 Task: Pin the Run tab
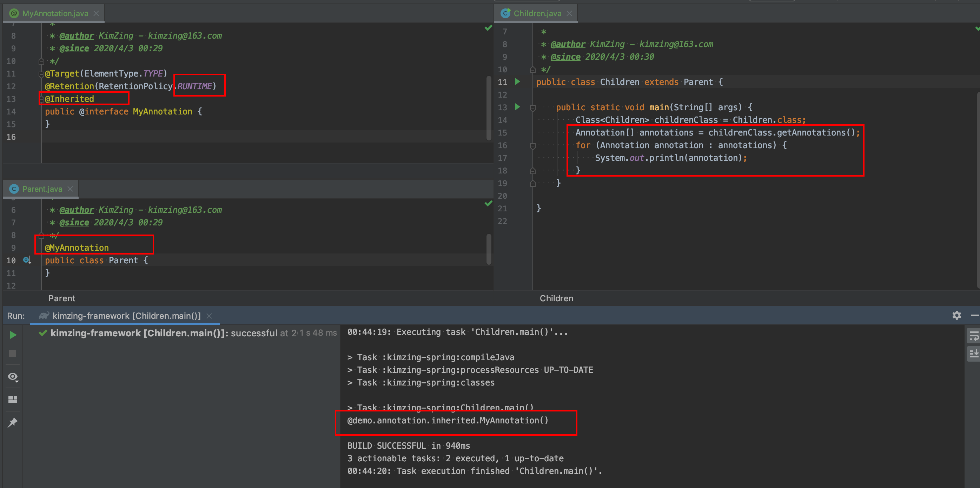[13, 422]
